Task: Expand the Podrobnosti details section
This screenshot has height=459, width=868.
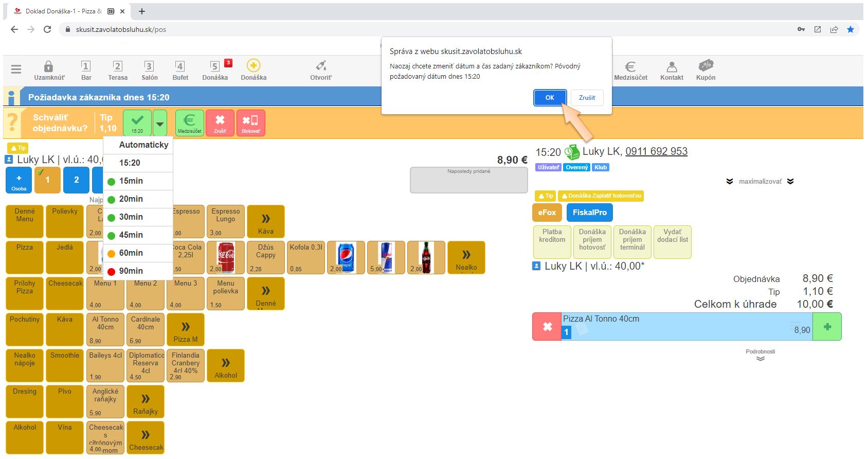Action: click(x=761, y=356)
